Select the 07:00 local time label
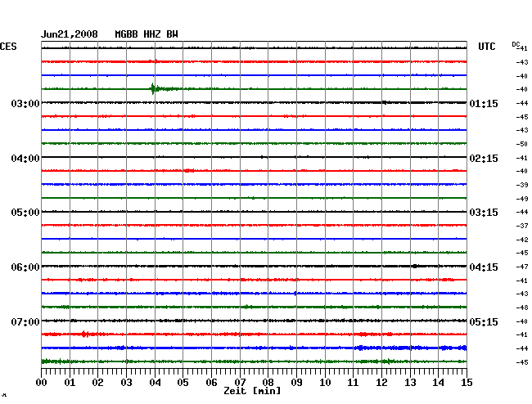 [x=25, y=321]
